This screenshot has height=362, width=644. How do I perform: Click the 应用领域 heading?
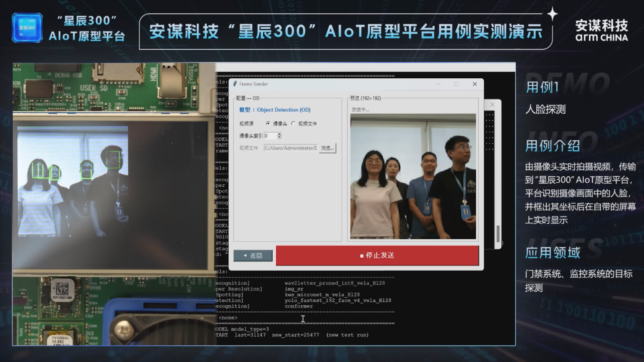coord(553,252)
